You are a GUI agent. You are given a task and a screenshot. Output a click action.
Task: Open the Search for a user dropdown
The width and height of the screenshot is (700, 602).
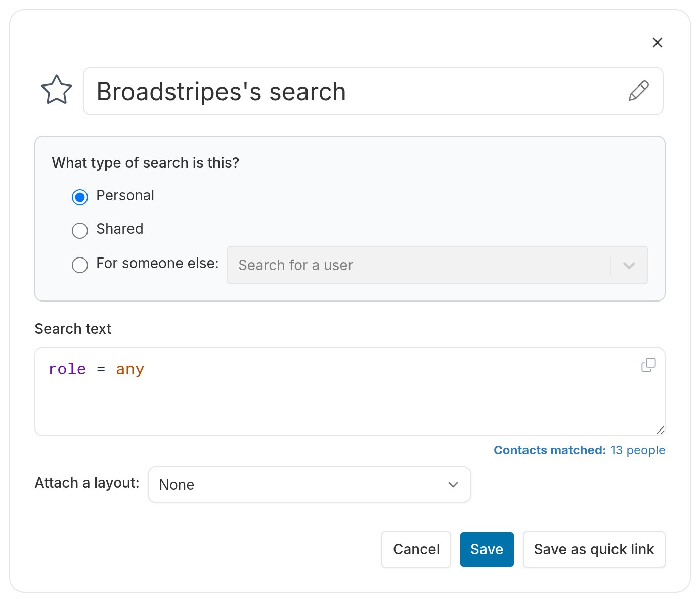pyautogui.click(x=438, y=265)
